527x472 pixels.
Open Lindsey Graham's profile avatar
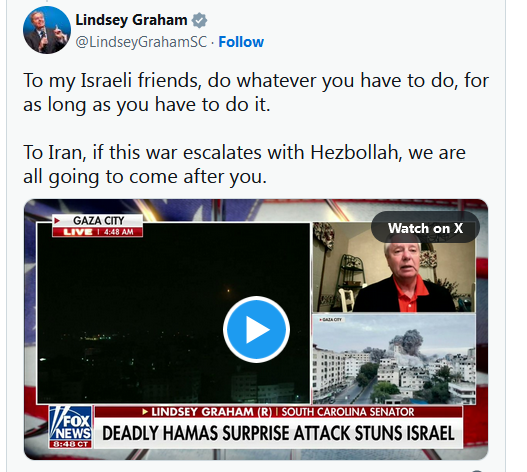point(47,30)
